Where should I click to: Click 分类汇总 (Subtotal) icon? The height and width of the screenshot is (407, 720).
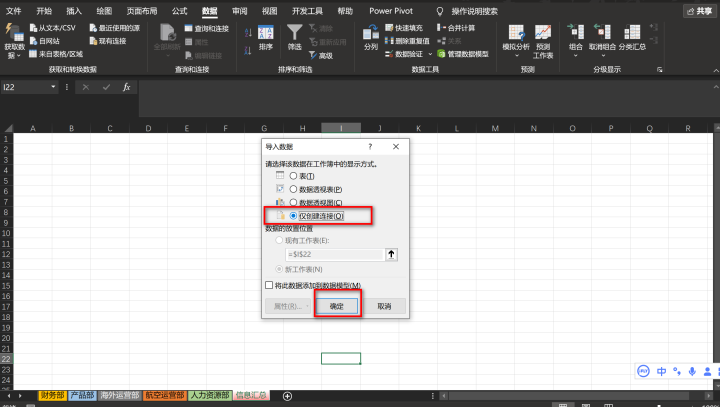(632, 32)
